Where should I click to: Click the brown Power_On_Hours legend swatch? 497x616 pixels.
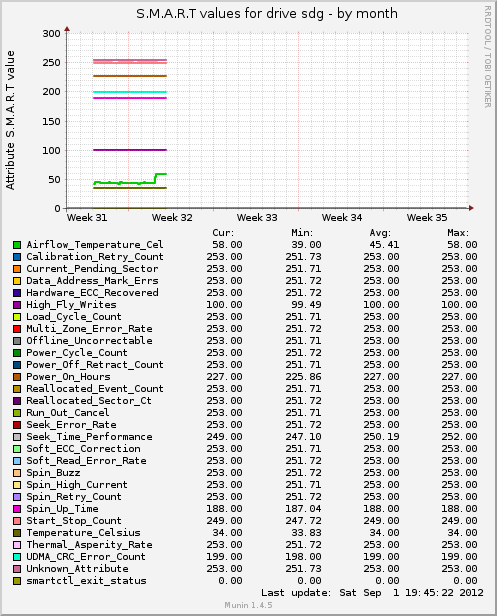(x=17, y=377)
